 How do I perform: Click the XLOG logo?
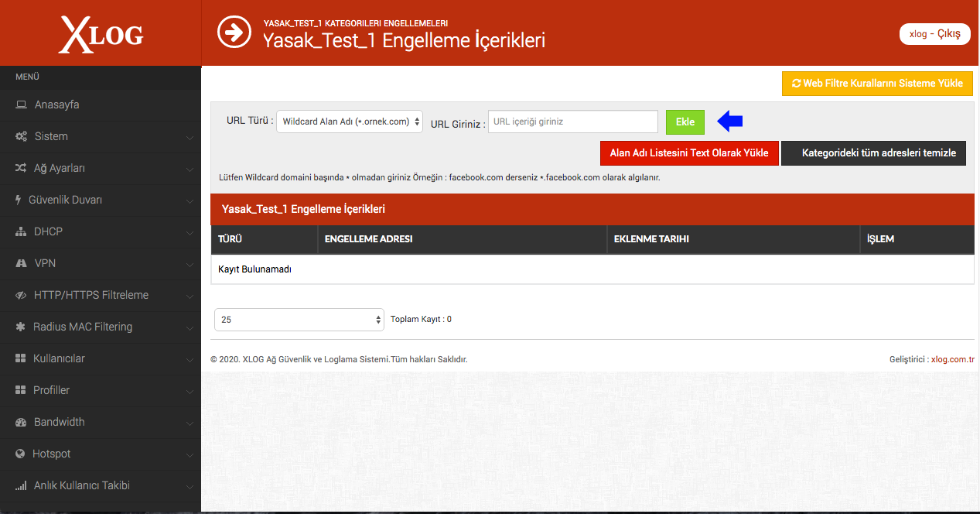[101, 34]
